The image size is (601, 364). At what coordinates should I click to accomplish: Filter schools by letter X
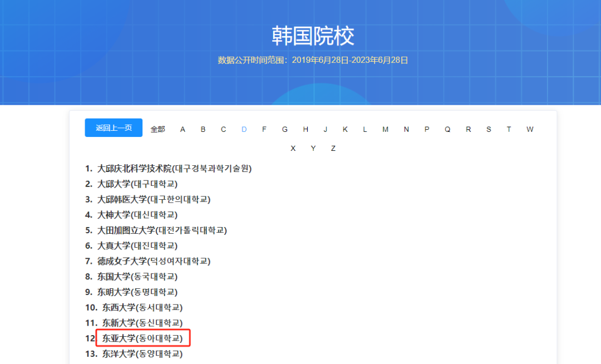click(293, 148)
